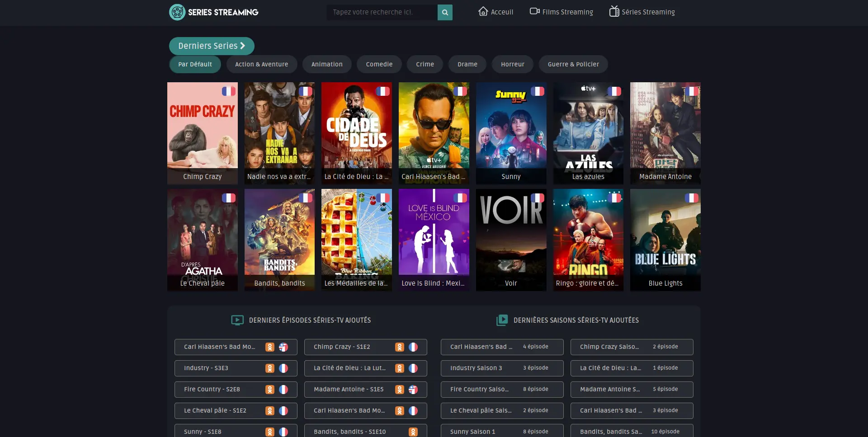Click the French flag badge on Blue Lights poster

tap(691, 198)
